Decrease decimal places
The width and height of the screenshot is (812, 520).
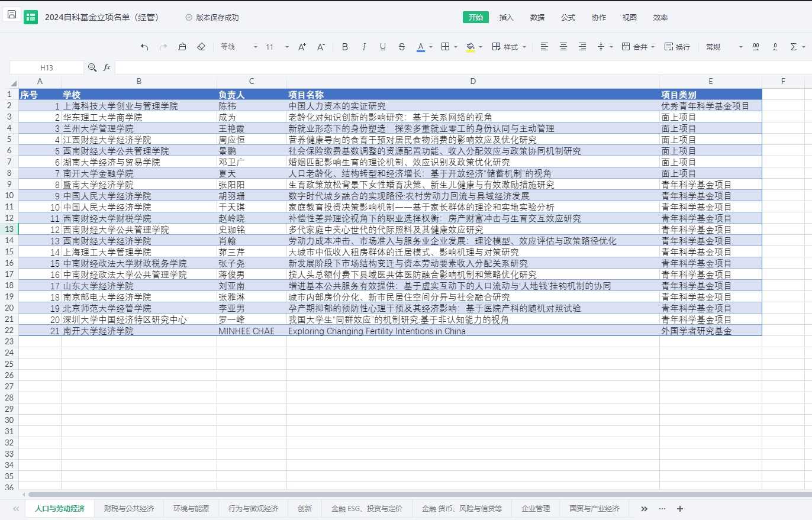pyautogui.click(x=775, y=47)
